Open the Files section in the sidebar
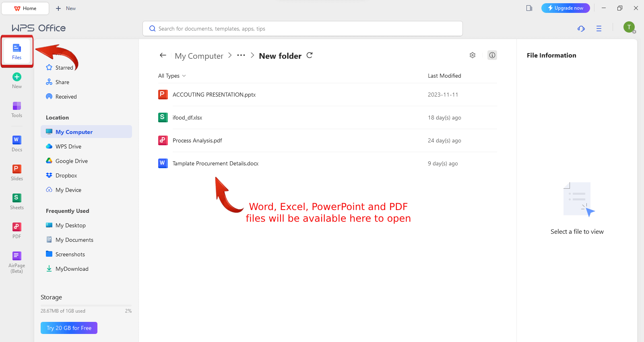This screenshot has width=644, height=342. pyautogui.click(x=17, y=52)
